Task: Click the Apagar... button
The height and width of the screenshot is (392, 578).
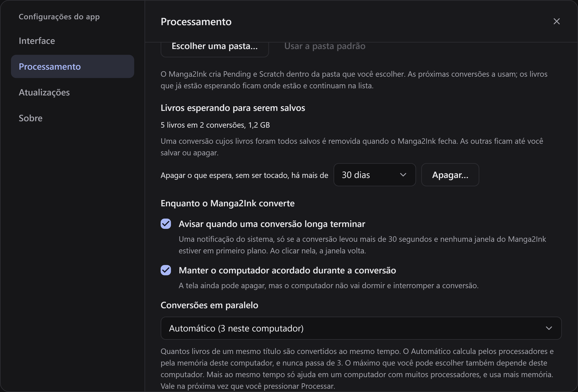Action: 450,175
